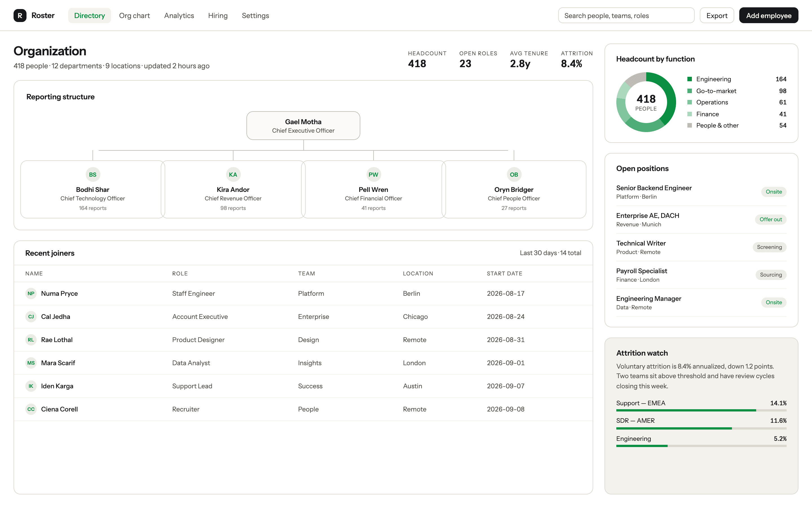Click the Add employee button
The image size is (812, 508).
(768, 16)
